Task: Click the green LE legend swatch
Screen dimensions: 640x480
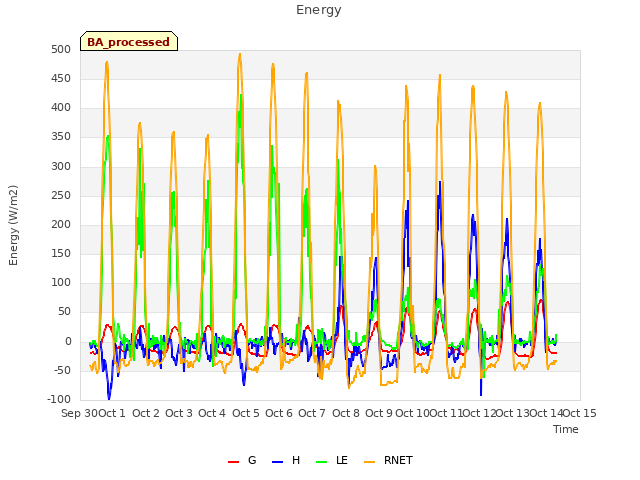Action: 322,462
